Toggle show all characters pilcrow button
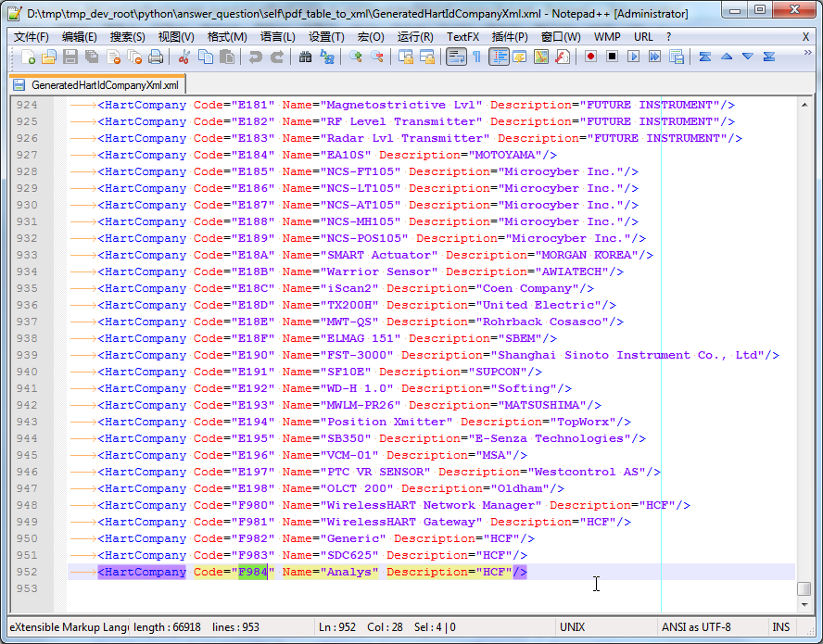The height and width of the screenshot is (644, 823). (476, 57)
